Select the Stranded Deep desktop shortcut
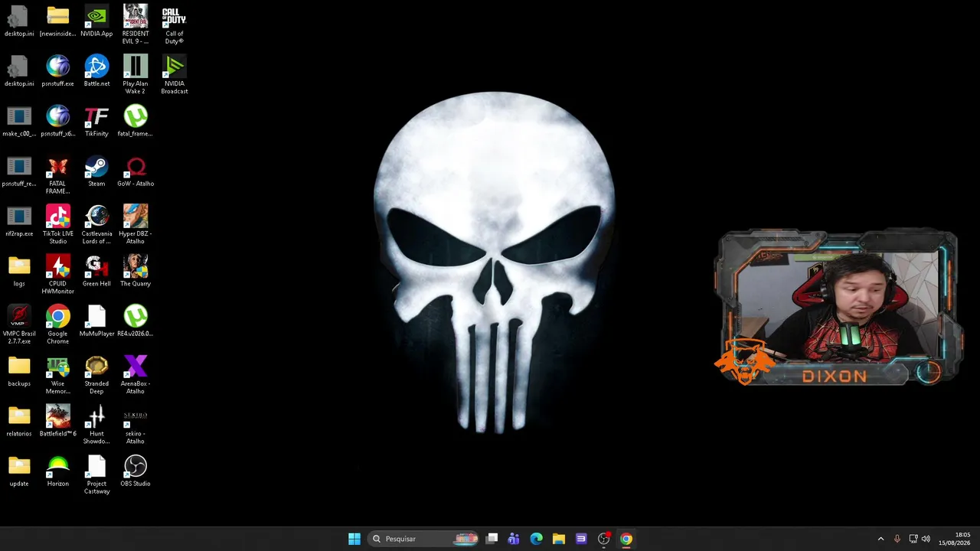Screen dimensions: 980x551 [x=96, y=374]
